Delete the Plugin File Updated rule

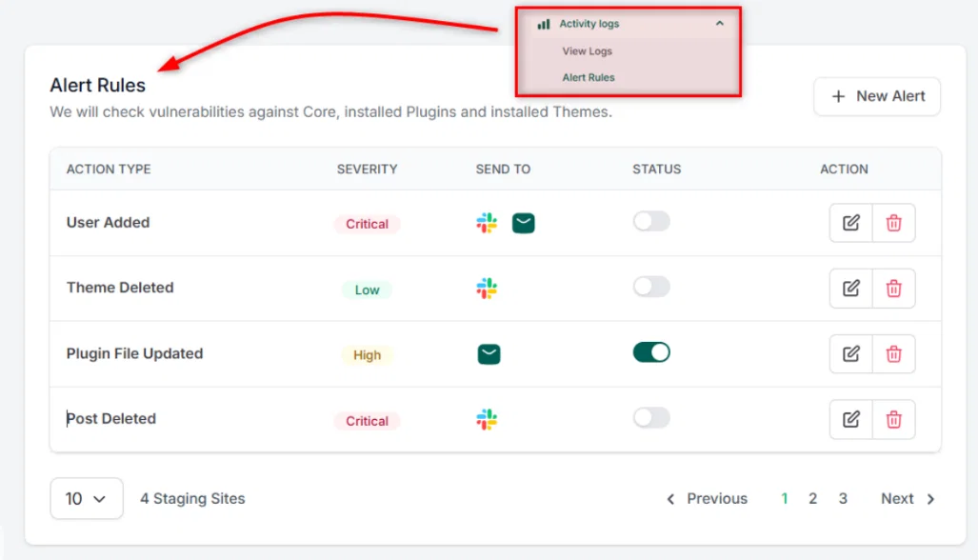coord(894,353)
